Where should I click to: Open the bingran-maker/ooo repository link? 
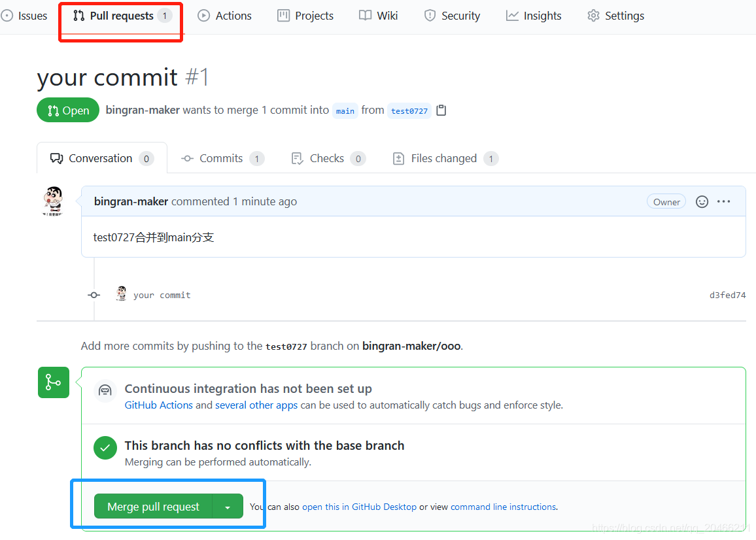click(411, 346)
